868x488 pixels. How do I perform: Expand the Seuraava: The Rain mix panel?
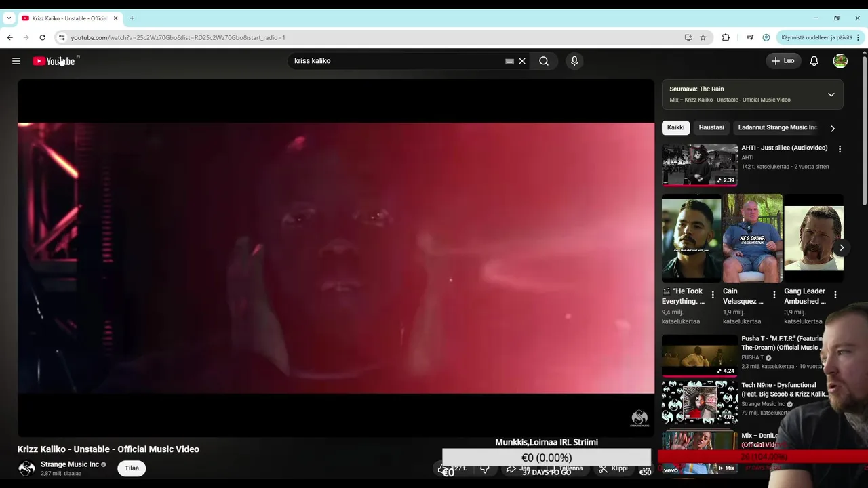[831, 94]
